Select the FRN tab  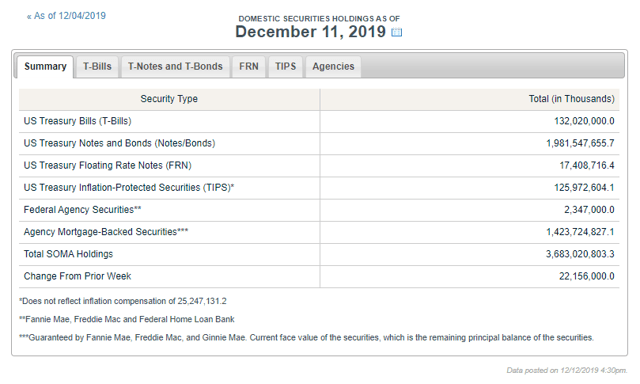(249, 67)
